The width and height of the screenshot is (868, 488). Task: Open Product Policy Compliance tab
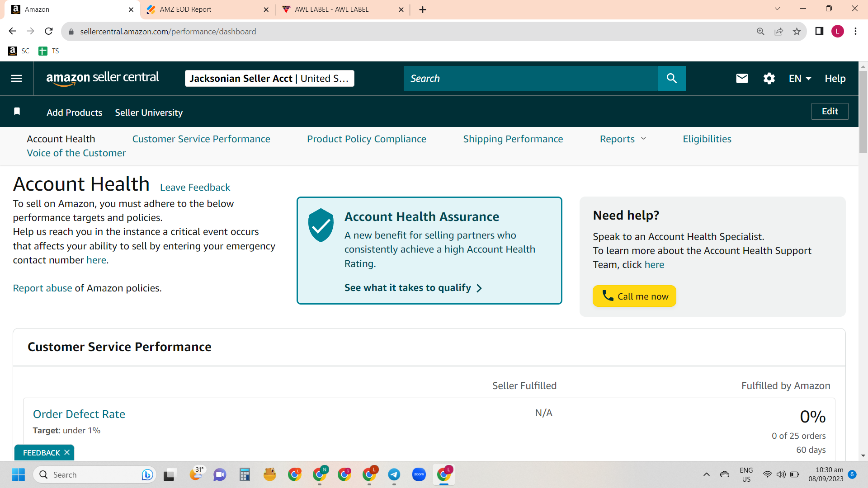pyautogui.click(x=367, y=139)
